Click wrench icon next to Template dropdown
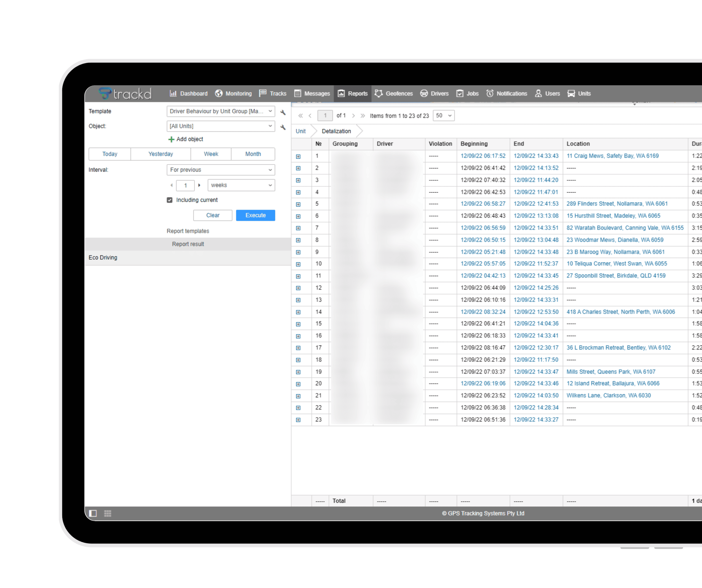The image size is (702, 588). point(283,112)
